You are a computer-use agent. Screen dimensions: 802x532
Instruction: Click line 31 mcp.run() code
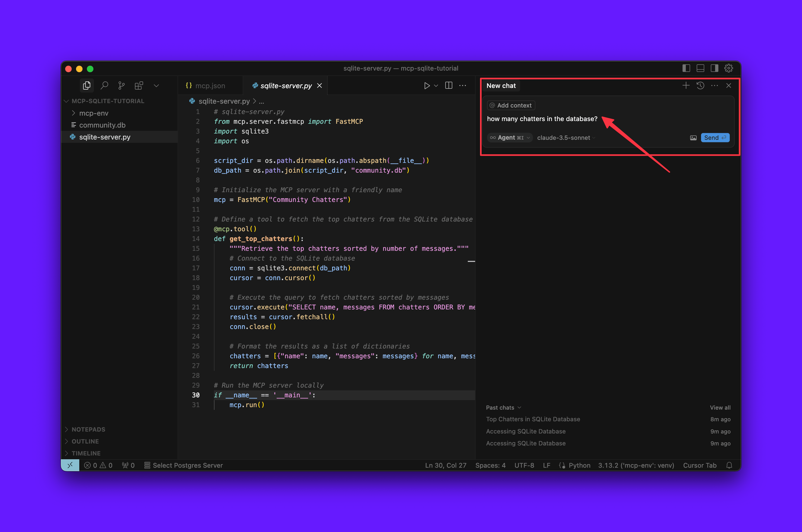click(x=247, y=405)
